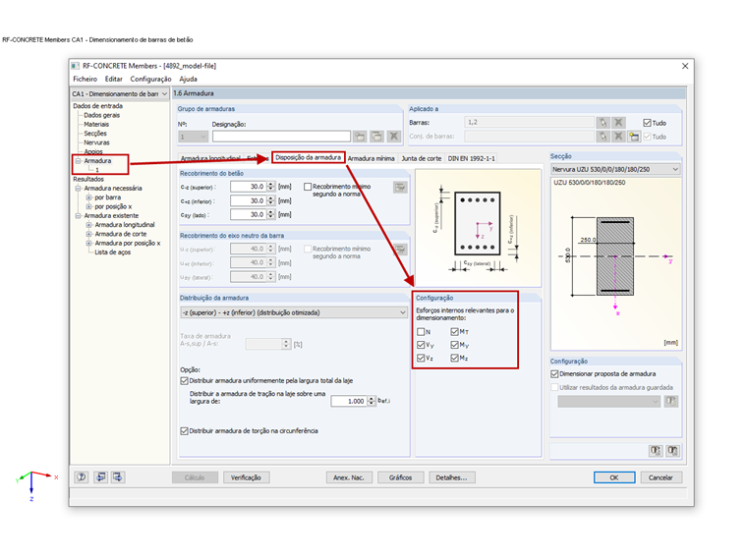Increase bef,i width value stepper

click(x=372, y=399)
